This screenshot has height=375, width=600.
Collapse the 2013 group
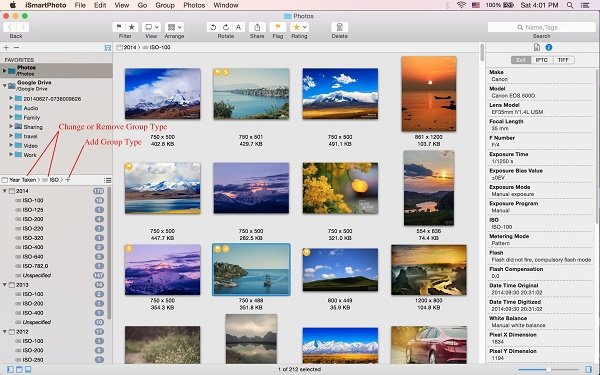coord(5,285)
